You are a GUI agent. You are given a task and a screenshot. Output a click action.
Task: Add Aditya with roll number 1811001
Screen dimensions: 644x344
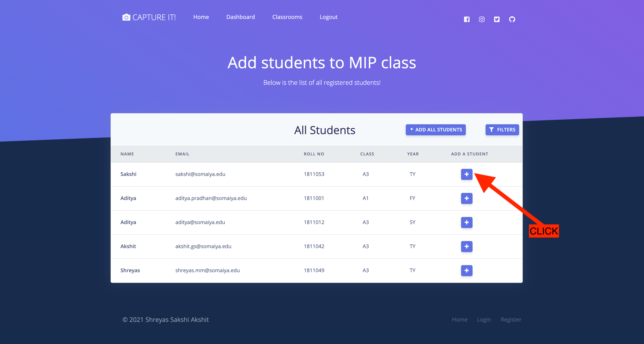[466, 198]
